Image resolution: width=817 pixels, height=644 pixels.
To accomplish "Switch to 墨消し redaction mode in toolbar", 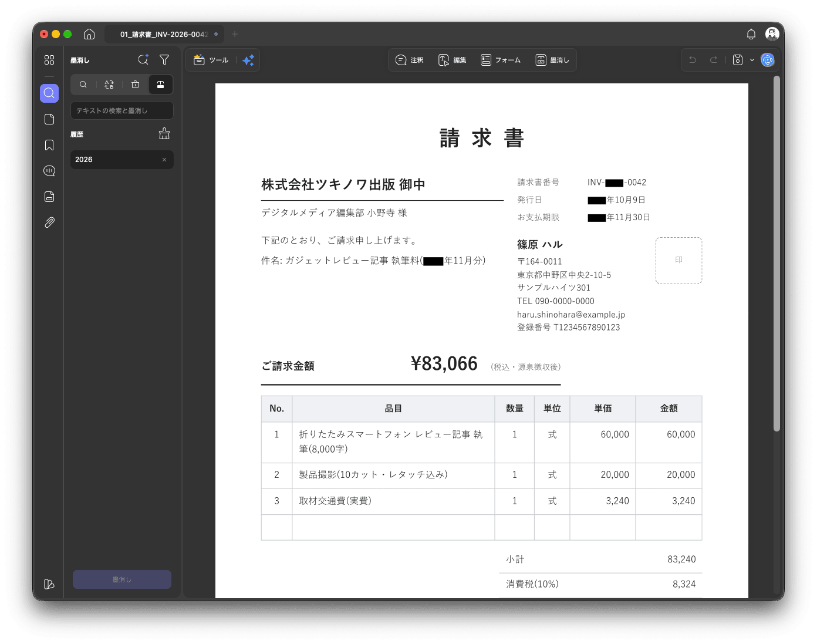I will [x=553, y=60].
